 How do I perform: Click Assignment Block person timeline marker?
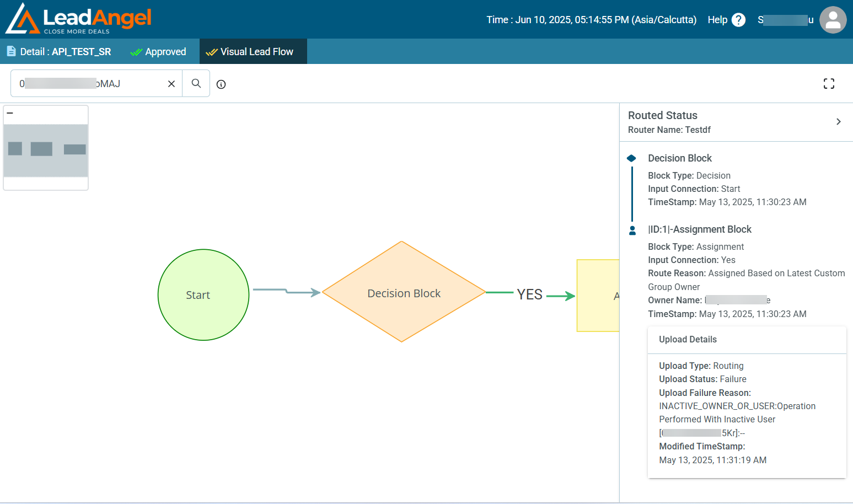(x=632, y=230)
